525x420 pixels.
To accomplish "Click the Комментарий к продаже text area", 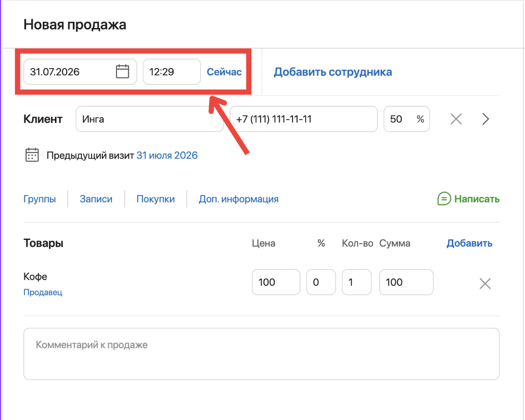I will tap(261, 354).
